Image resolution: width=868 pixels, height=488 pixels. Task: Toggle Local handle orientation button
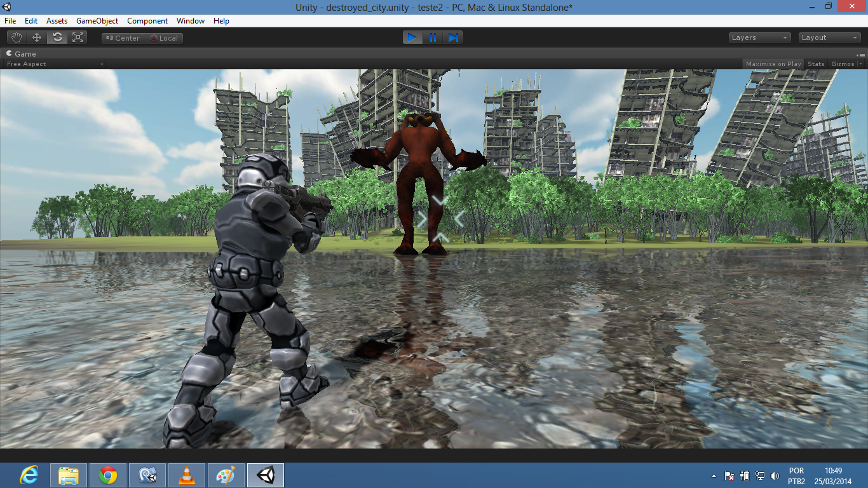point(163,38)
